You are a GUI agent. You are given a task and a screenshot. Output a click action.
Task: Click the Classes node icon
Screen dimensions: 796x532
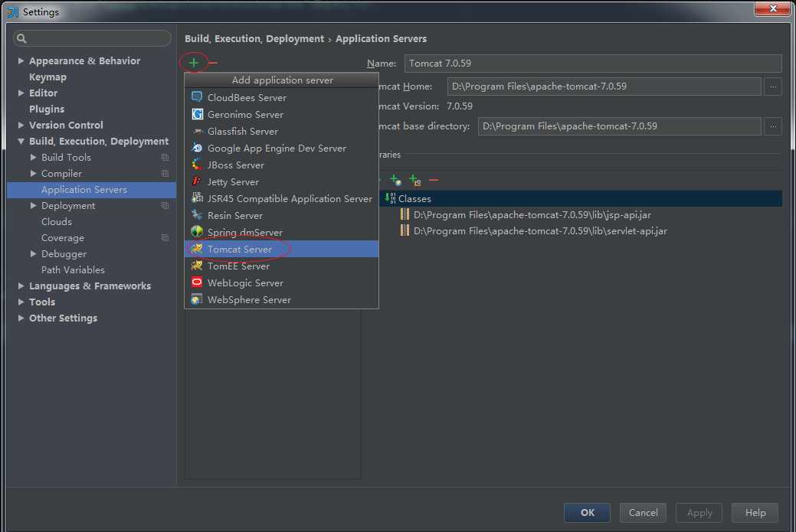tap(390, 198)
